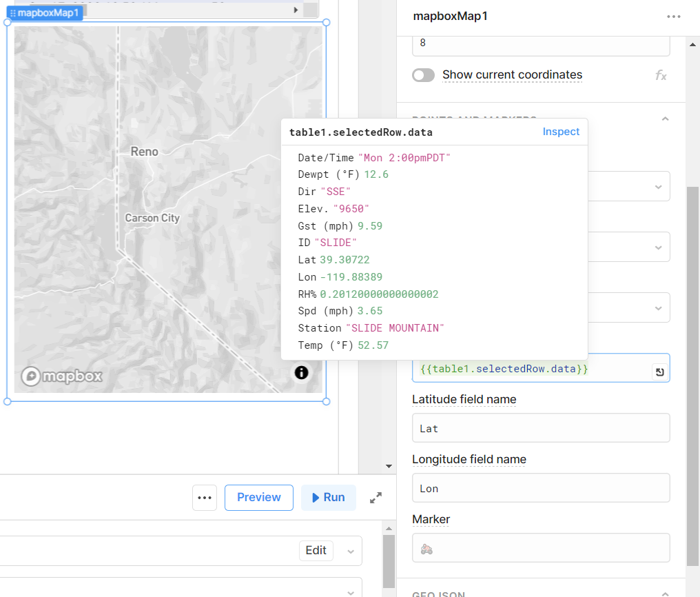Select the mapboxMap1 component label

(50, 12)
